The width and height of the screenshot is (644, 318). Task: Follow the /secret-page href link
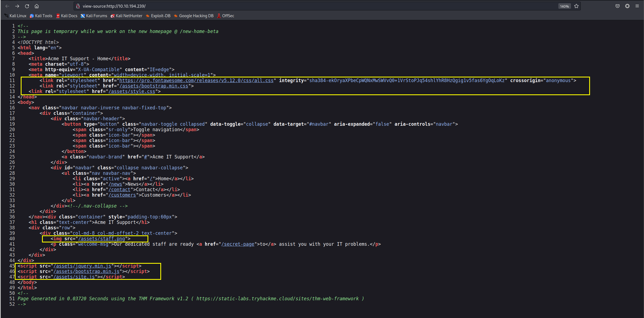[238, 244]
